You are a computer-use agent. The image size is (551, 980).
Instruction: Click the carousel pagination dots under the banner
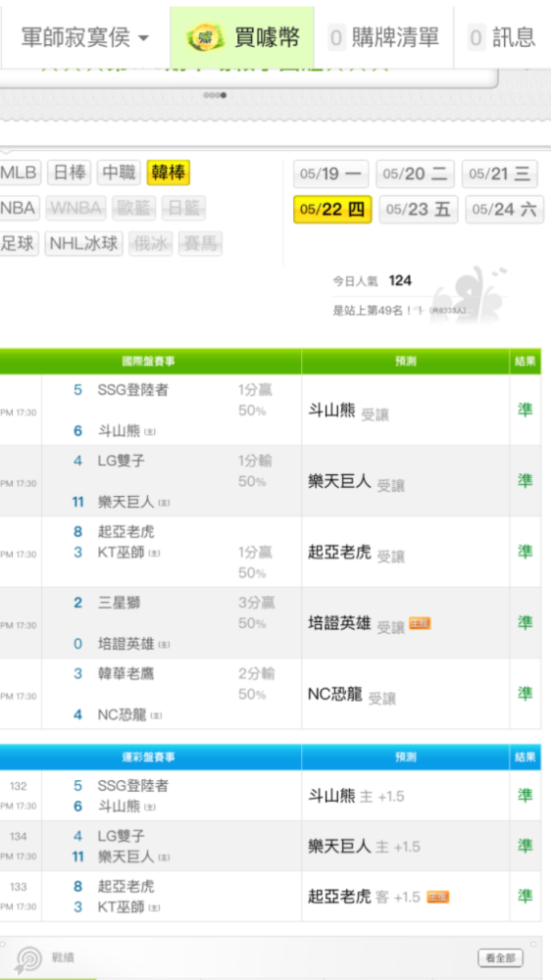click(x=215, y=96)
